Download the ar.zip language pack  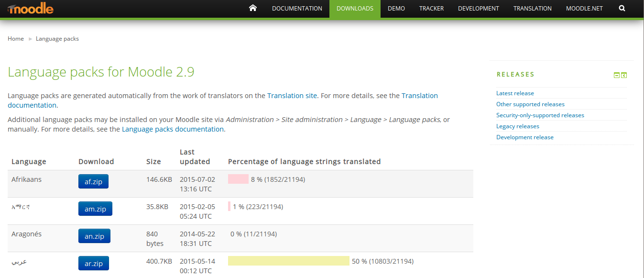[94, 264]
